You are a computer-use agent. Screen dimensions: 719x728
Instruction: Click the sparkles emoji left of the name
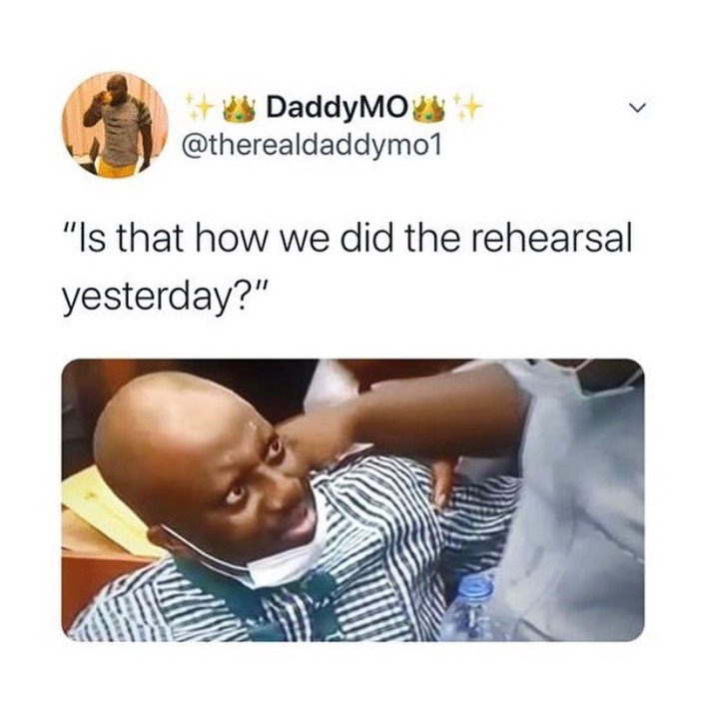pos(199,106)
